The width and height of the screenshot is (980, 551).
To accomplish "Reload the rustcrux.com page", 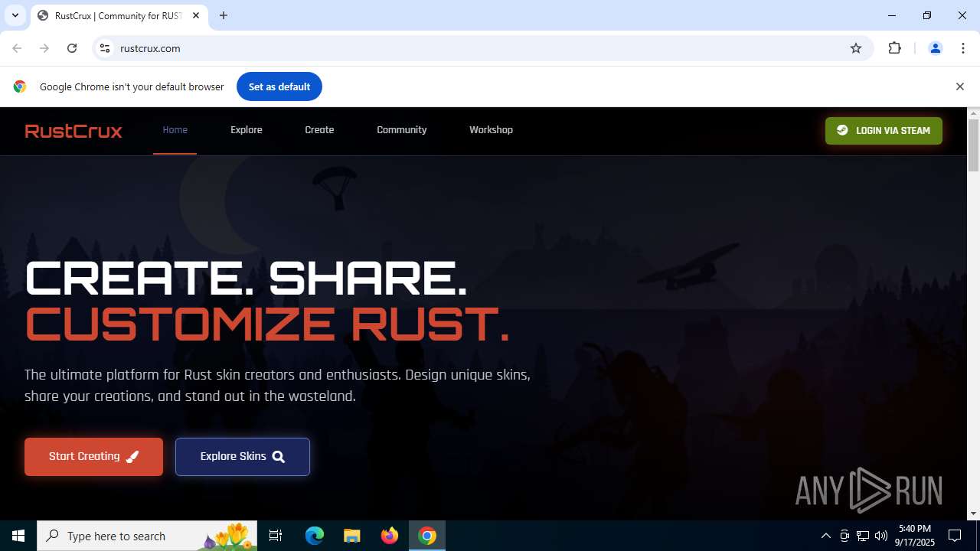I will 72,48.
